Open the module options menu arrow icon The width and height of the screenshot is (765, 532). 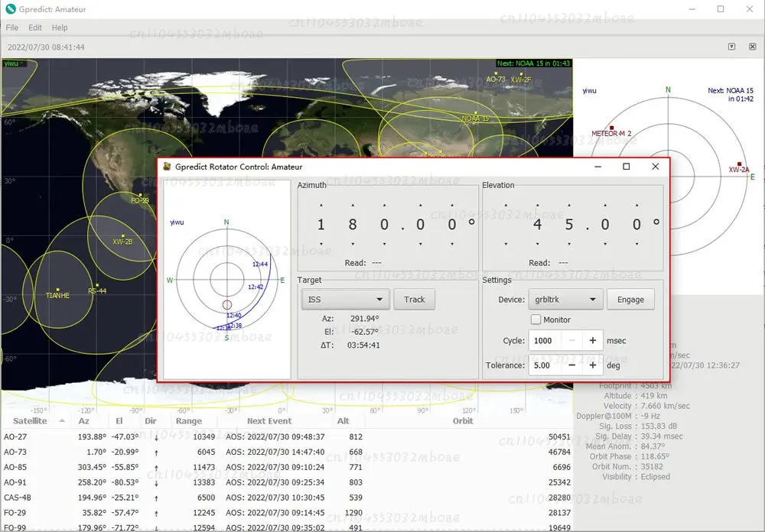coord(732,47)
